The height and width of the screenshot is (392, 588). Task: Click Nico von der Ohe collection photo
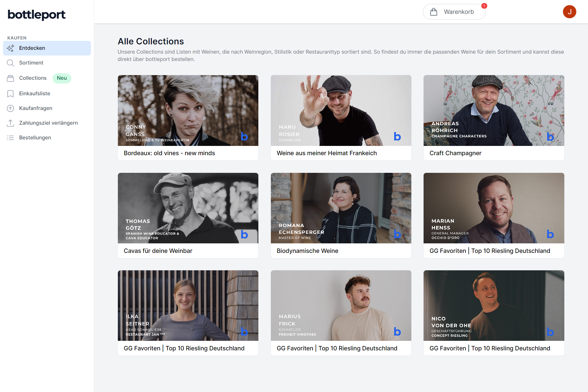coord(494,305)
